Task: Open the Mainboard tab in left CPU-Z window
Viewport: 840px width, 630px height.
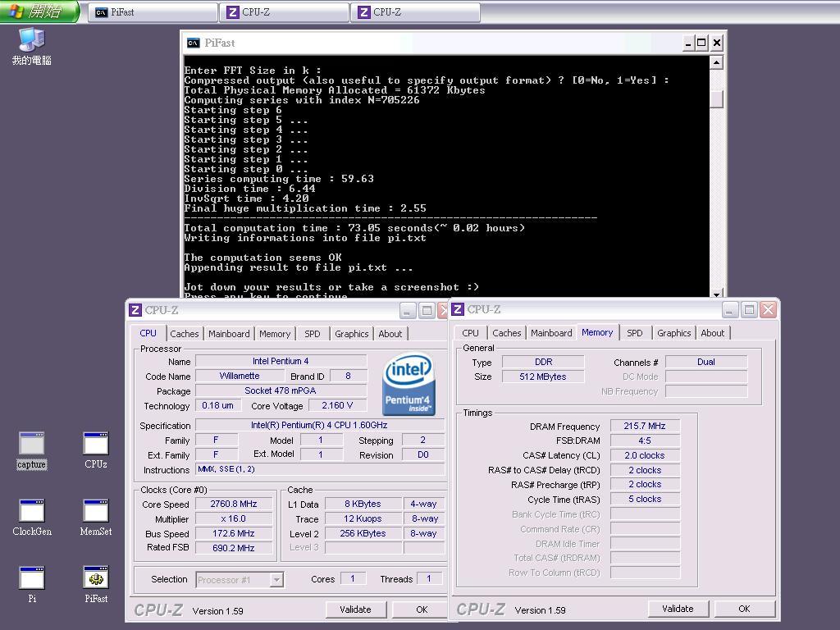Action: tap(229, 334)
